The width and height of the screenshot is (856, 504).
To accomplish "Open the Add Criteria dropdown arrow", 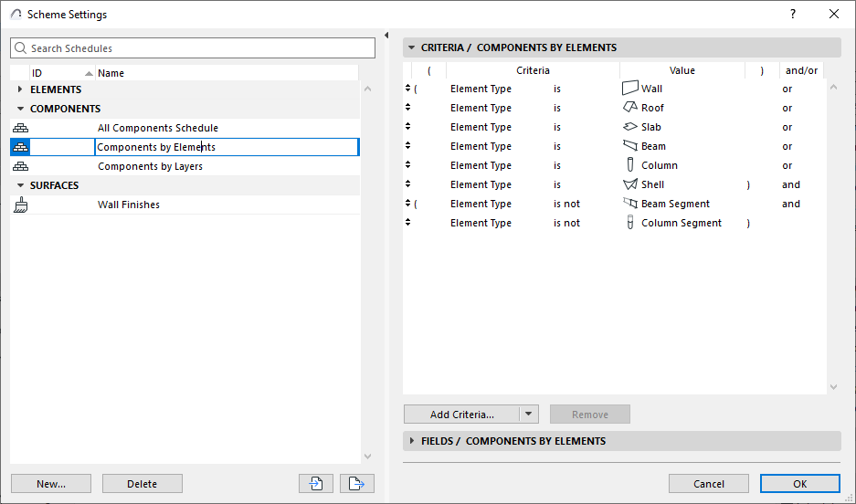I will pyautogui.click(x=529, y=415).
